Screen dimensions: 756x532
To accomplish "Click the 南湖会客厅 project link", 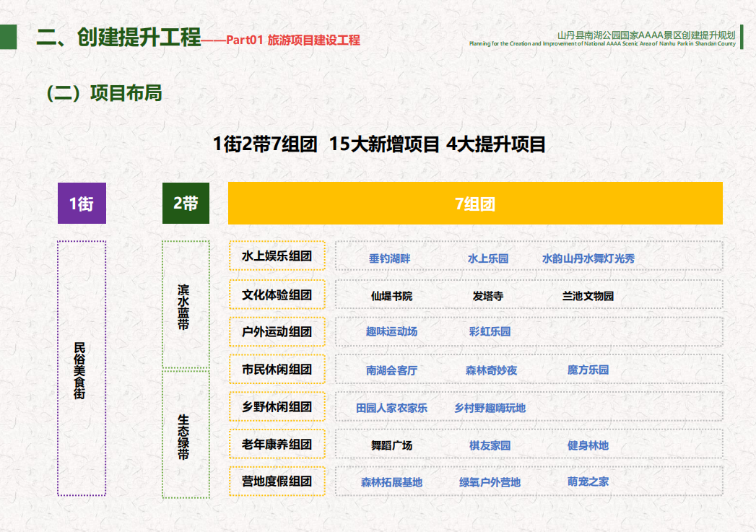I will pyautogui.click(x=391, y=370).
